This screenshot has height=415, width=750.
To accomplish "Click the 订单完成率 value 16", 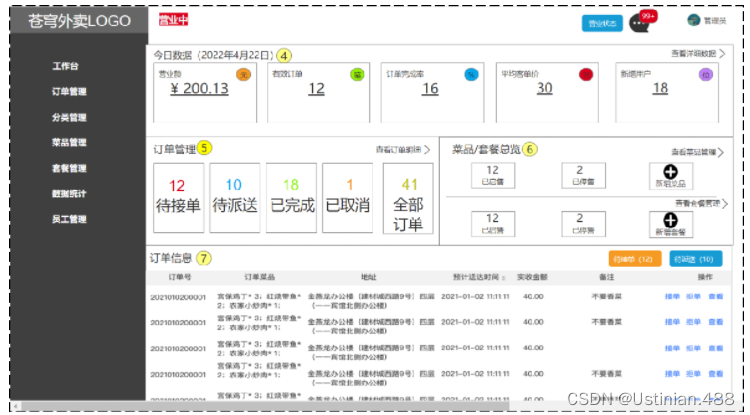I will pos(430,88).
